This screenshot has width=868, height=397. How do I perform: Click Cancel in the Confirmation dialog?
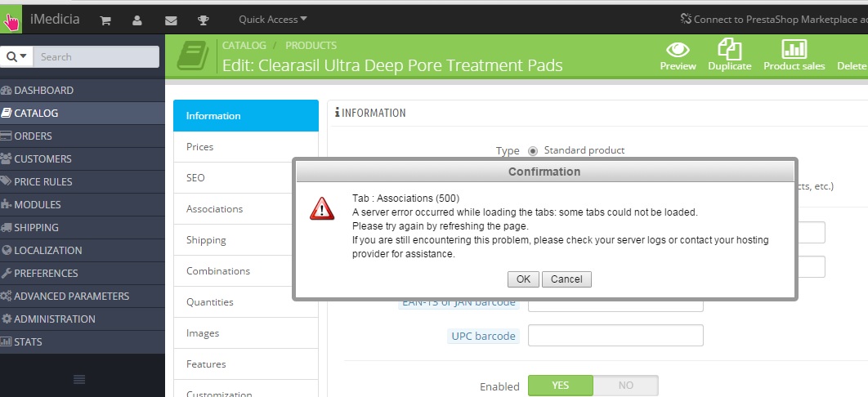(566, 279)
